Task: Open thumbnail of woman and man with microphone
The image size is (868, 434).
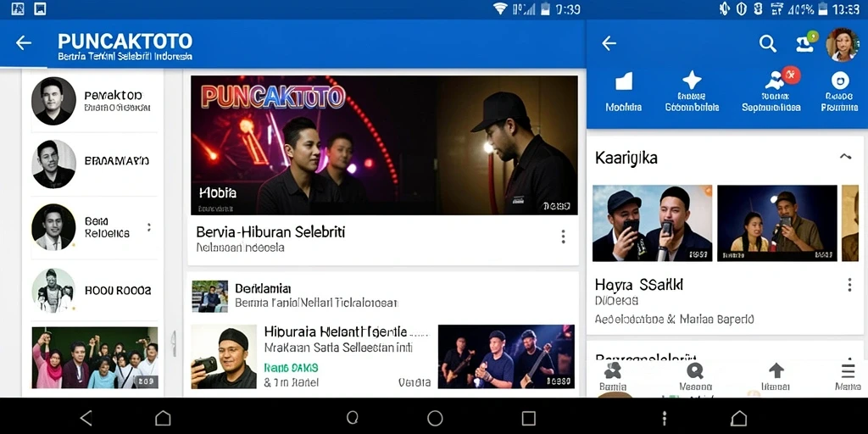Action: pos(777,223)
